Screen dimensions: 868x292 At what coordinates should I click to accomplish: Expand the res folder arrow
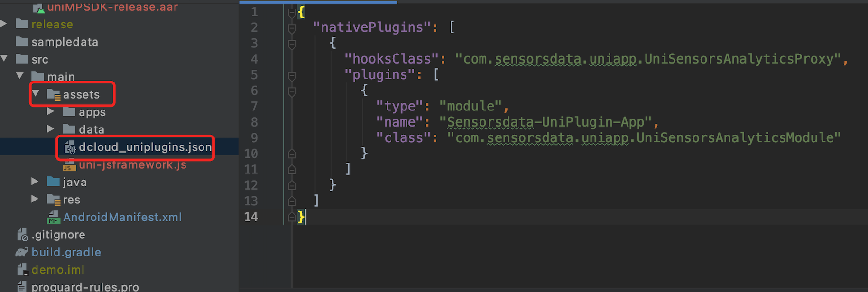35,199
